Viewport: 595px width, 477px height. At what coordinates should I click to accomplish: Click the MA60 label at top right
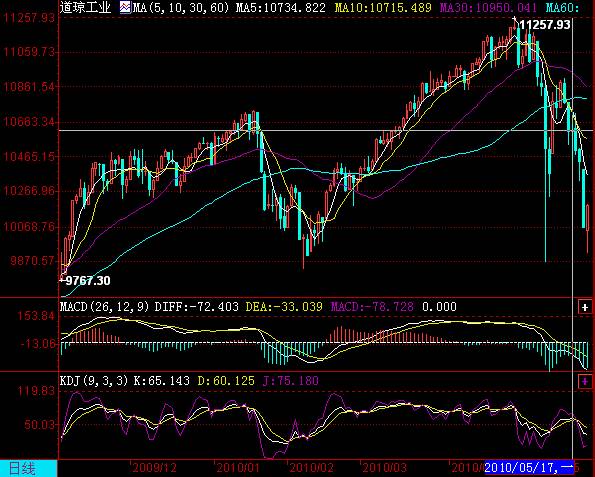[x=562, y=8]
